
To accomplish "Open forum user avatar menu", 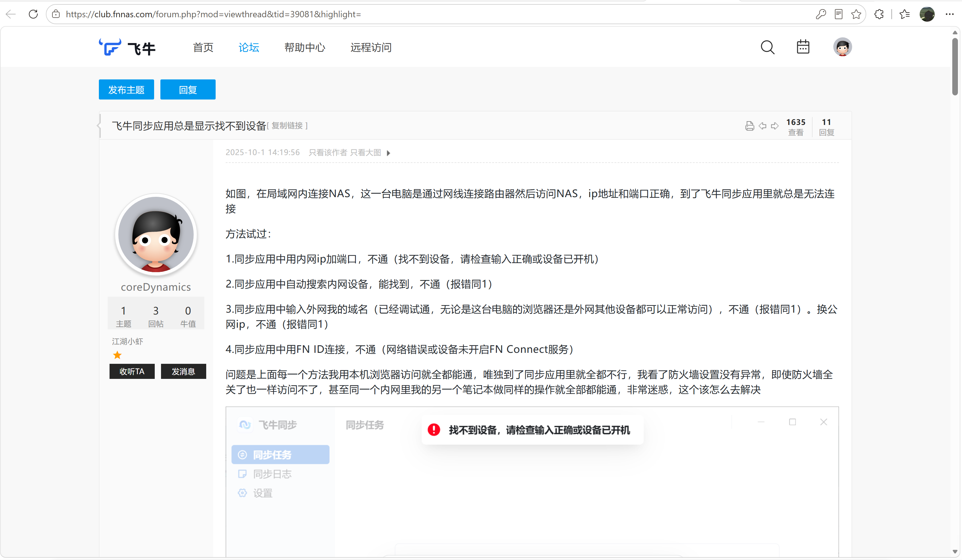I will pos(842,47).
